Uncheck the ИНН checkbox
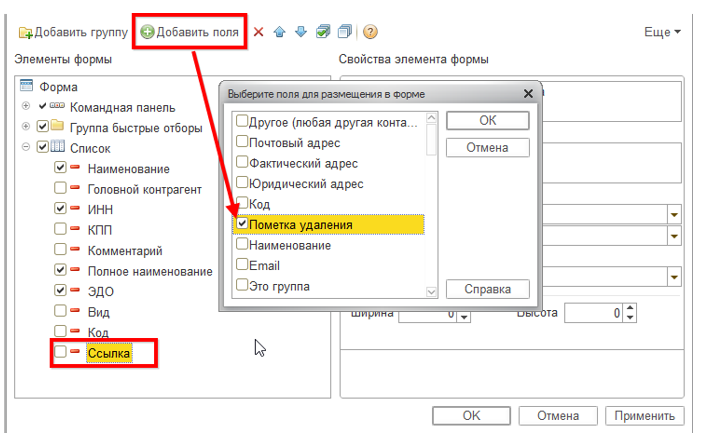 pyautogui.click(x=60, y=208)
